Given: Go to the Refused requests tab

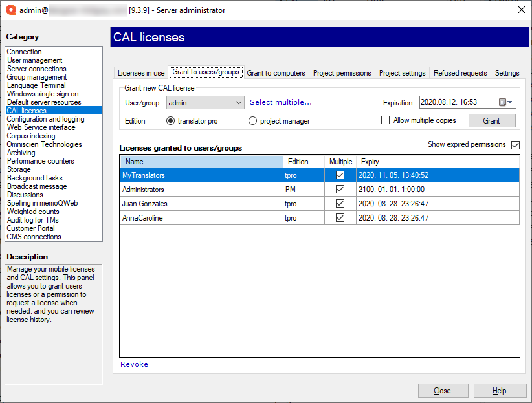Looking at the screenshot, I should tap(460, 73).
